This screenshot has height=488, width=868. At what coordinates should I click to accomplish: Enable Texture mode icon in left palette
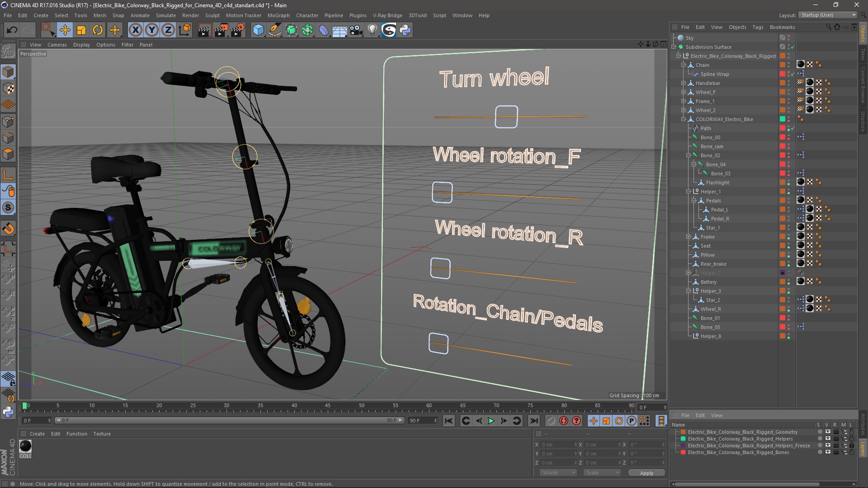(8, 89)
